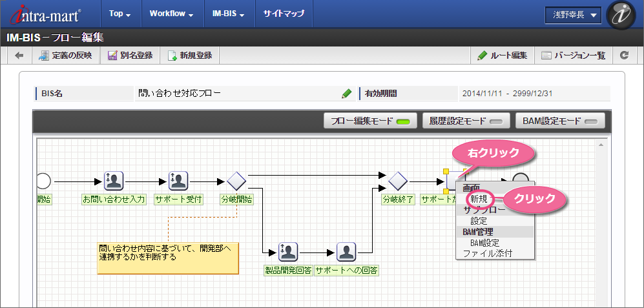Click the サポート受付 label

[178, 200]
